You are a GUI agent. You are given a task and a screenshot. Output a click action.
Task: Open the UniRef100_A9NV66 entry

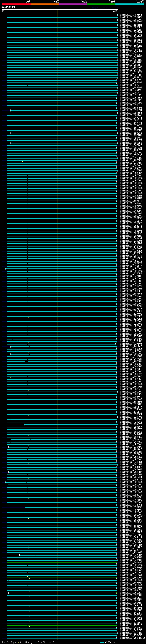[131, 67]
